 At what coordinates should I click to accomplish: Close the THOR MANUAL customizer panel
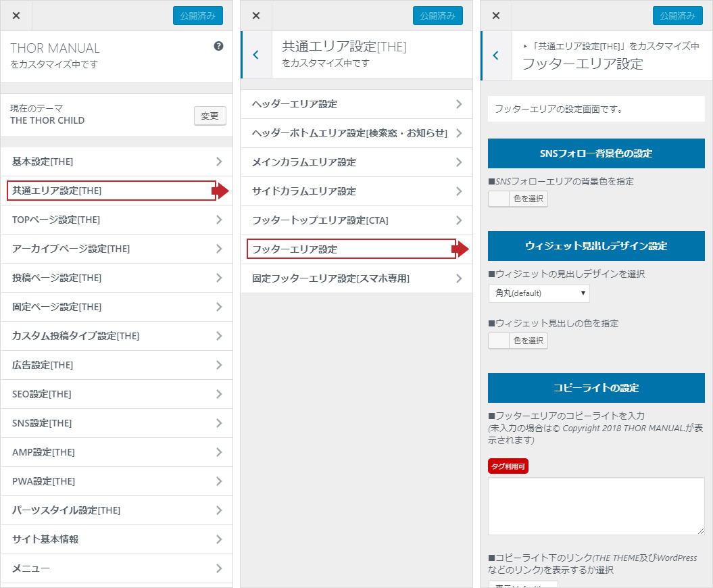pos(16,16)
